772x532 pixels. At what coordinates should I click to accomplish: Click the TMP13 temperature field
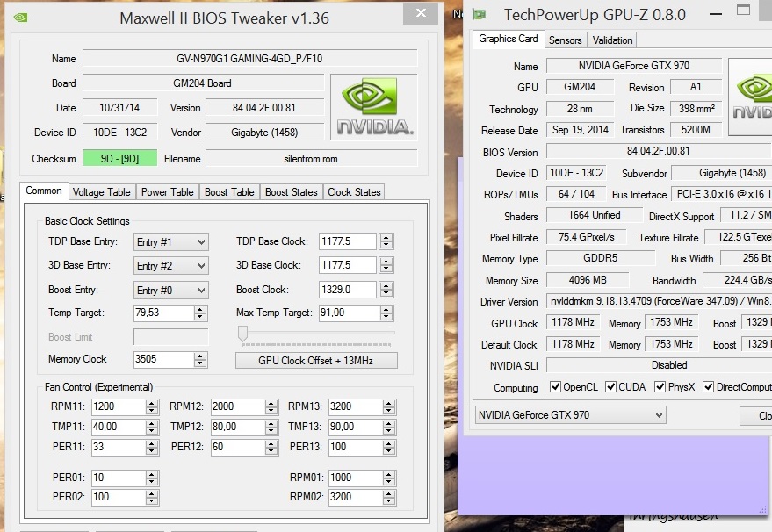click(x=356, y=427)
